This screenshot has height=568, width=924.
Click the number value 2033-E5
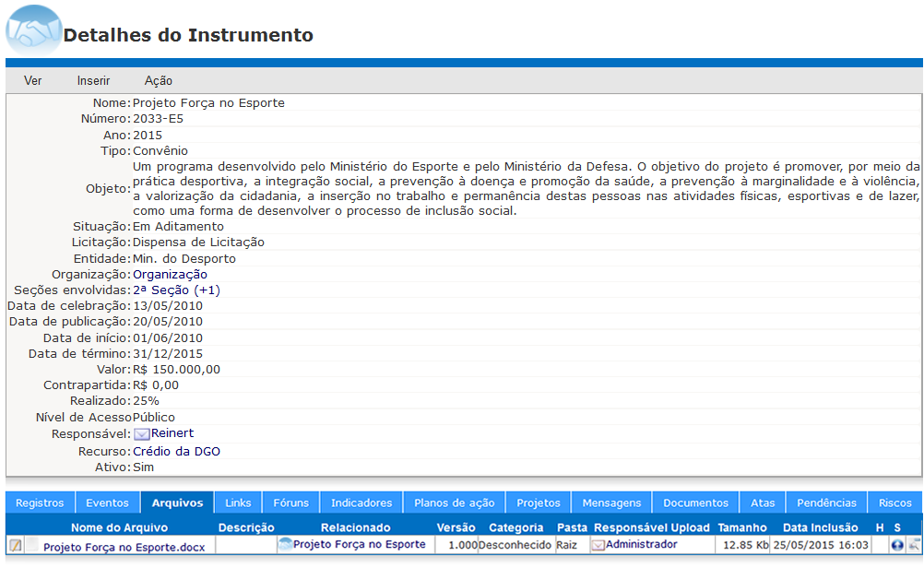click(x=158, y=118)
